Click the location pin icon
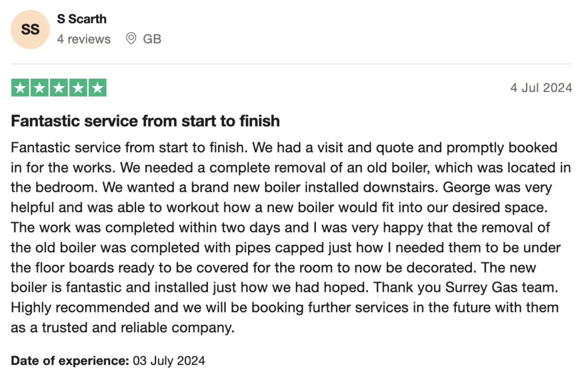 click(x=131, y=39)
